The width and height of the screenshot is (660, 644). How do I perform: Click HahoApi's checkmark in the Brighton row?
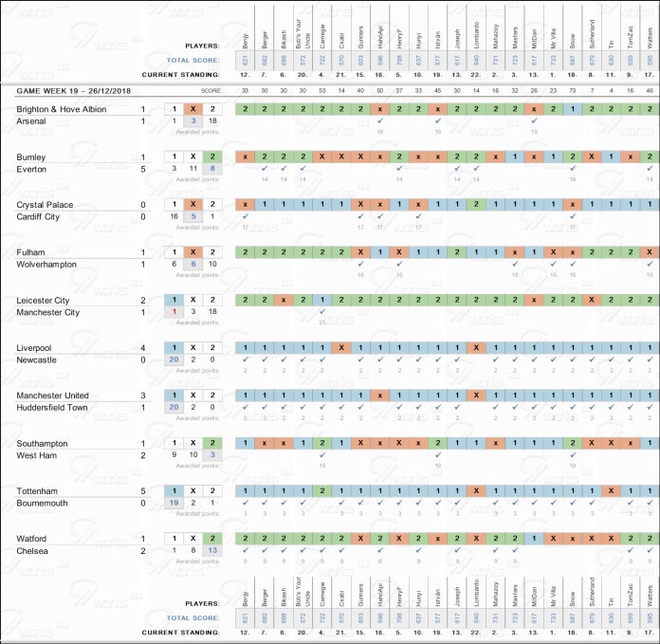[x=379, y=120]
